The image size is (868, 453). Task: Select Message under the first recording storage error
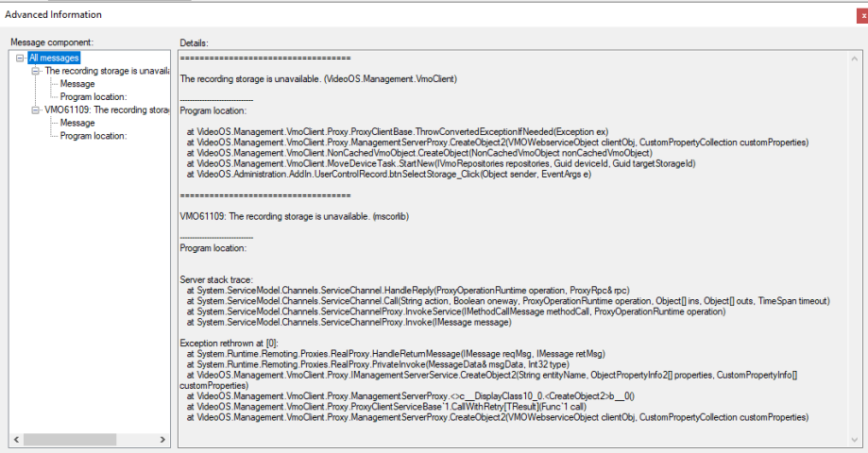pyautogui.click(x=77, y=84)
